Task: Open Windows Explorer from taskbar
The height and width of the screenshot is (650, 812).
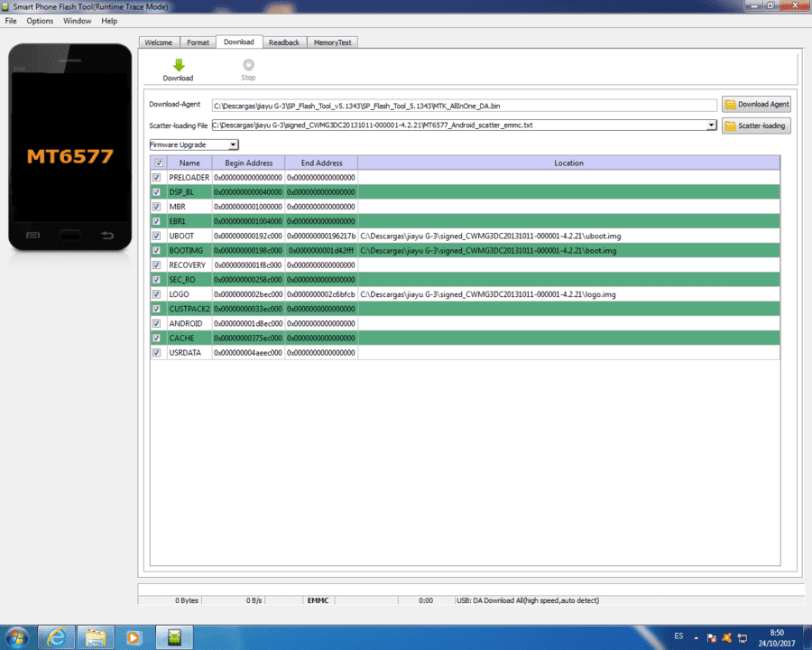Action: coord(96,637)
